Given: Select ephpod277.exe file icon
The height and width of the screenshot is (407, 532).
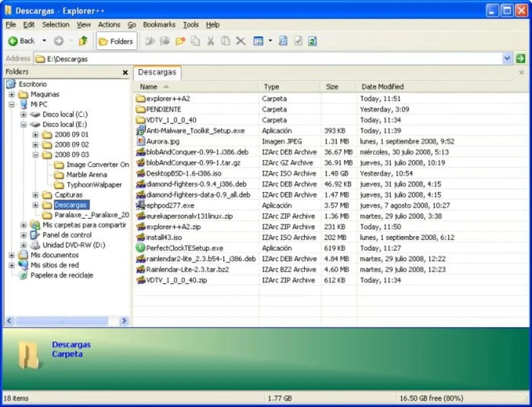Looking at the screenshot, I should tap(140, 205).
